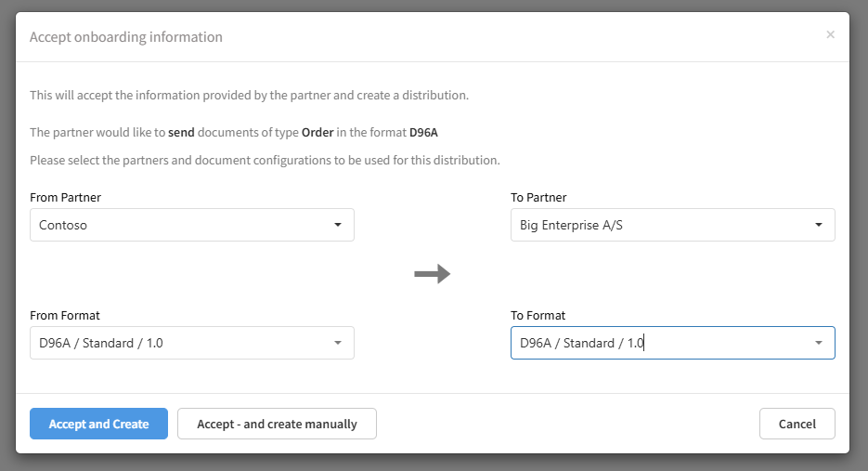868x471 pixels.
Task: Open the To Partner dropdown showing Big Enterprise A/S
Action: tap(659, 225)
